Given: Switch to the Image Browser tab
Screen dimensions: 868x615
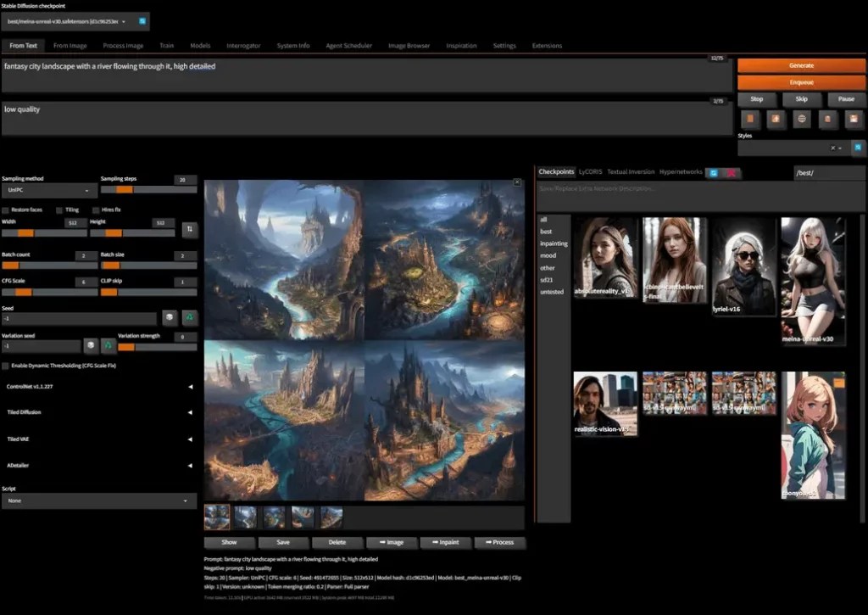Looking at the screenshot, I should (409, 46).
